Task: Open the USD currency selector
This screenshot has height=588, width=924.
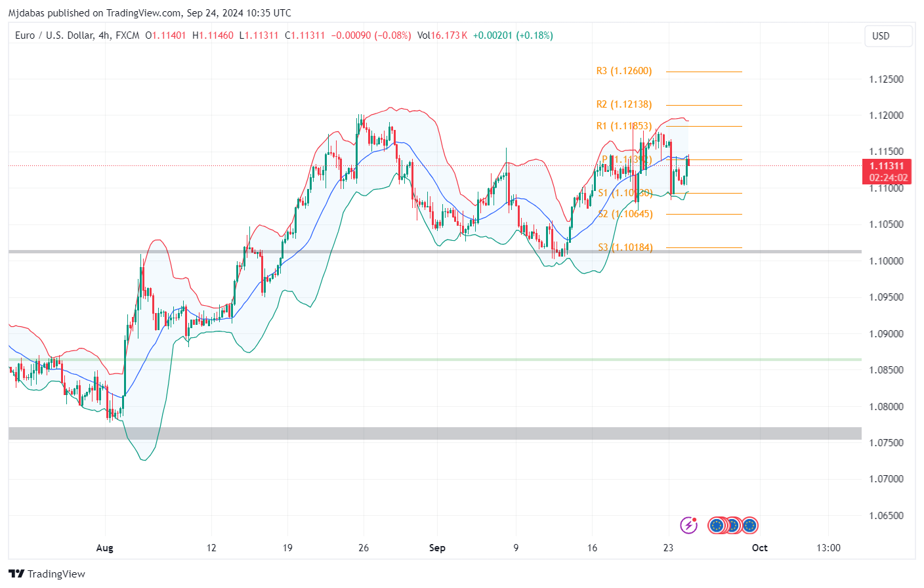Action: pos(888,36)
